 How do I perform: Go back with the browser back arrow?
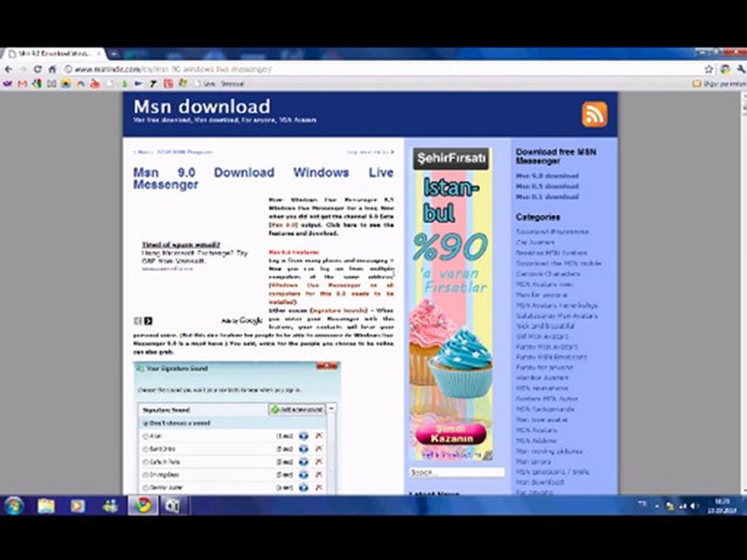[x=8, y=69]
